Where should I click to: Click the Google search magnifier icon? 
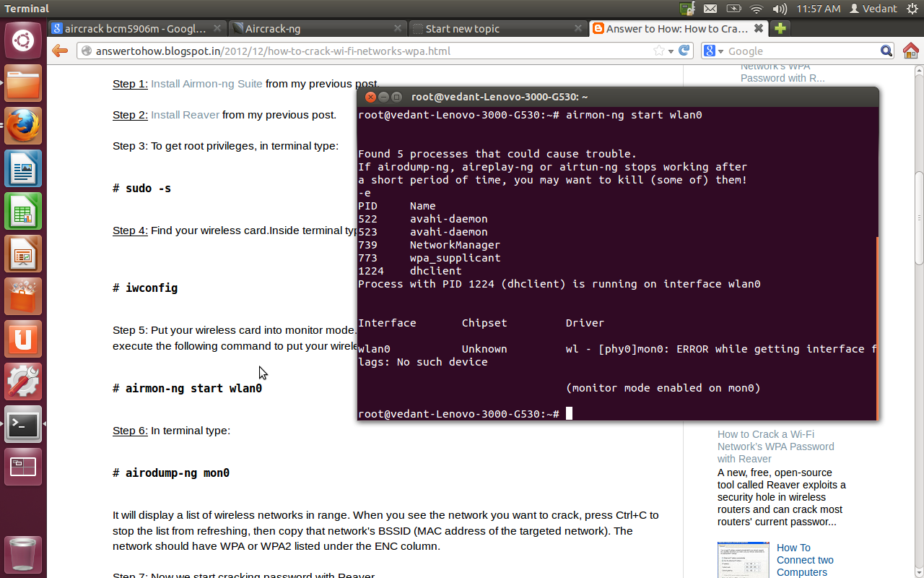click(x=886, y=51)
